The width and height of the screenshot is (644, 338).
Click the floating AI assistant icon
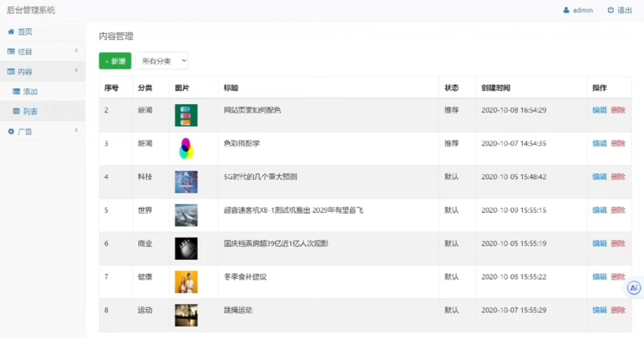[x=634, y=288]
